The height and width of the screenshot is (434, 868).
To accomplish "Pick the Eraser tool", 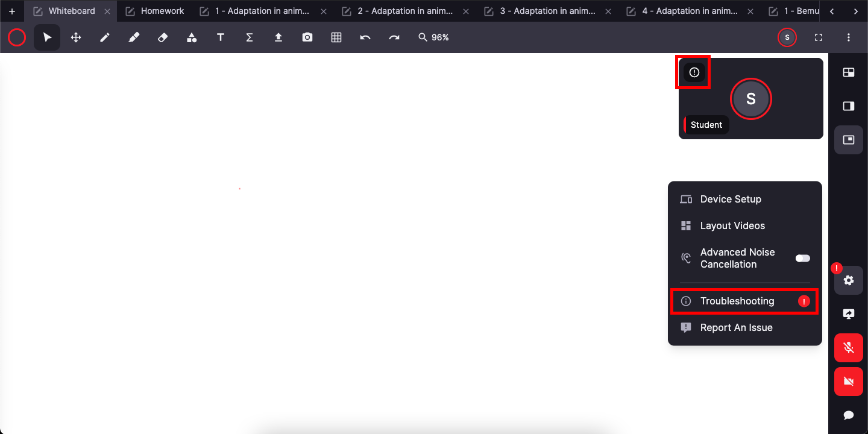I will (163, 37).
